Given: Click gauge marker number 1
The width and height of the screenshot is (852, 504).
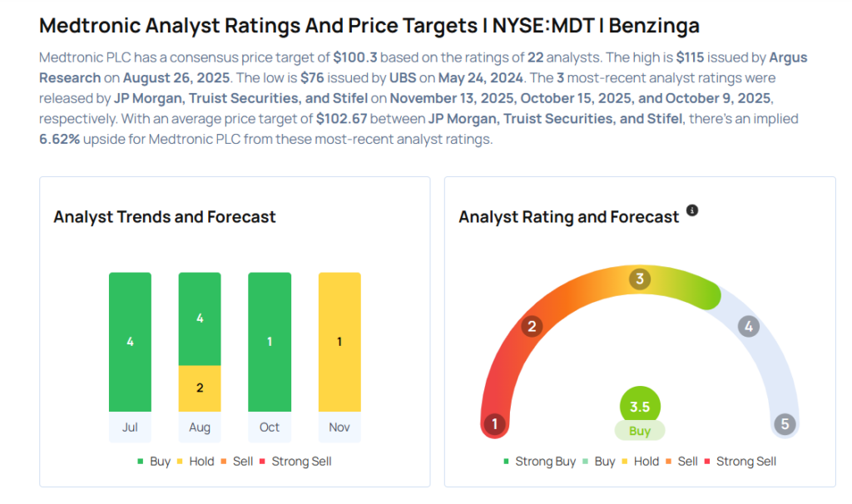Looking at the screenshot, I should click(495, 424).
